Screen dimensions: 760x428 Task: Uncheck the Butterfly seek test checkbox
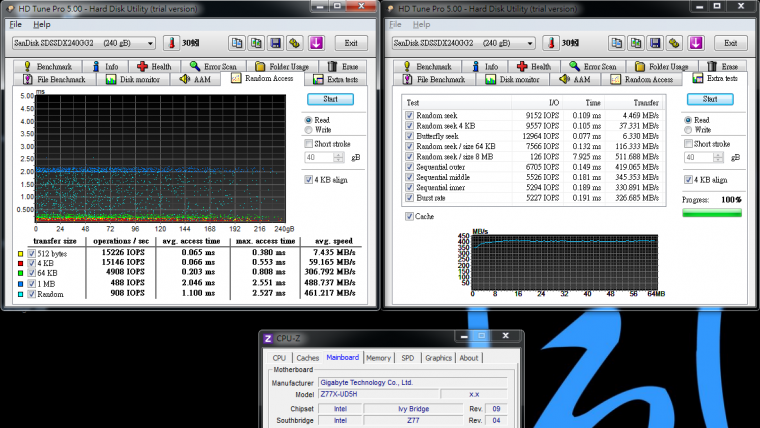(x=409, y=134)
